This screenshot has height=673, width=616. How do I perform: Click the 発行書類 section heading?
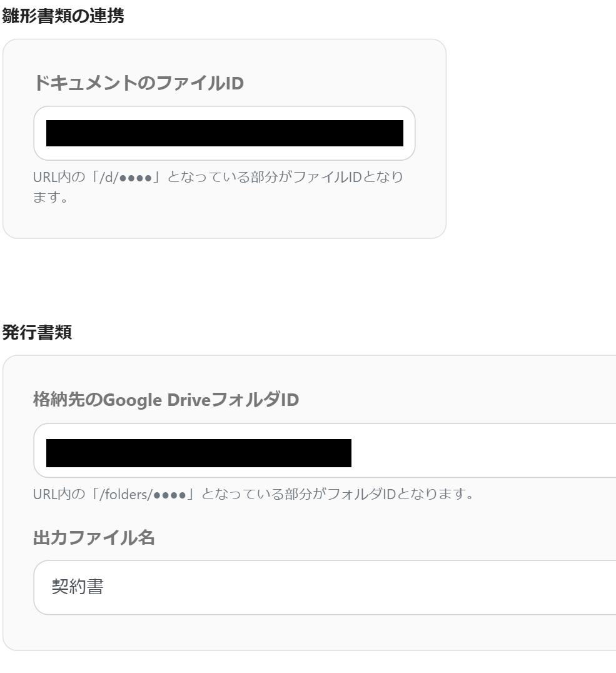pyautogui.click(x=37, y=332)
